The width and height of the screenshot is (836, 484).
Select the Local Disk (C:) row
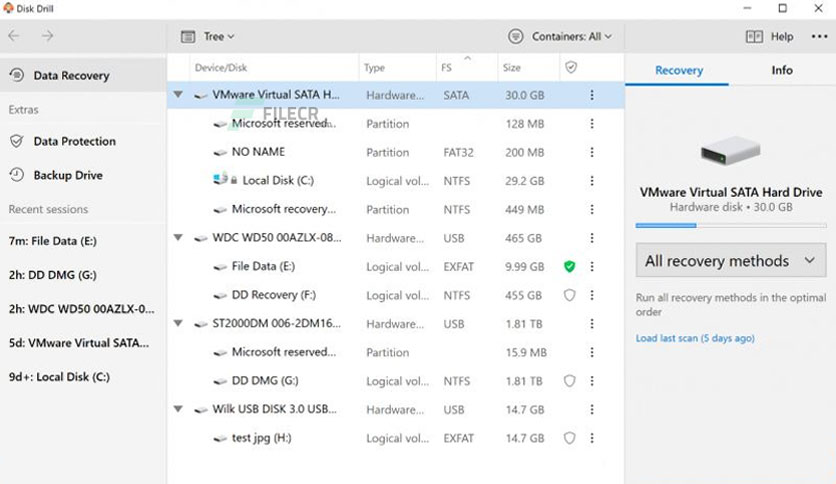(396, 181)
